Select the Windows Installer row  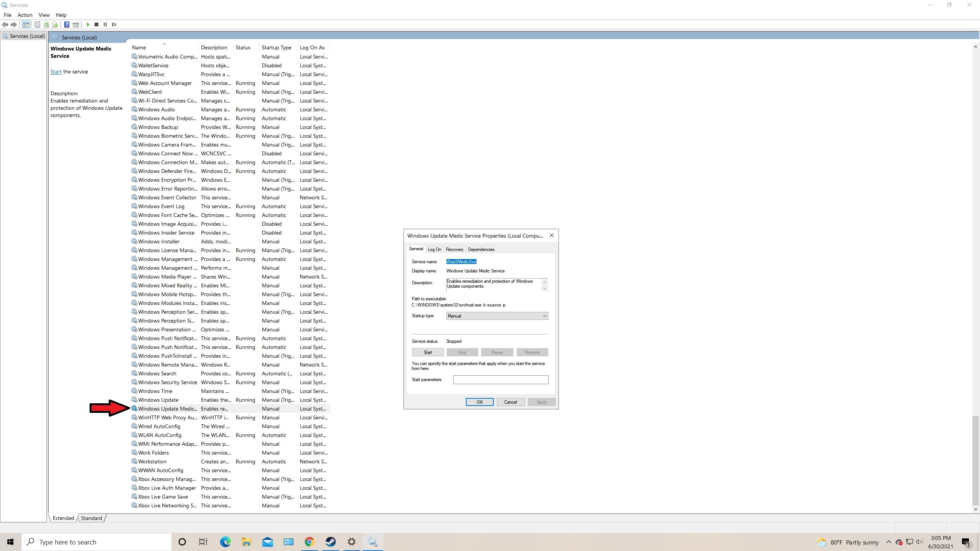[230, 241]
